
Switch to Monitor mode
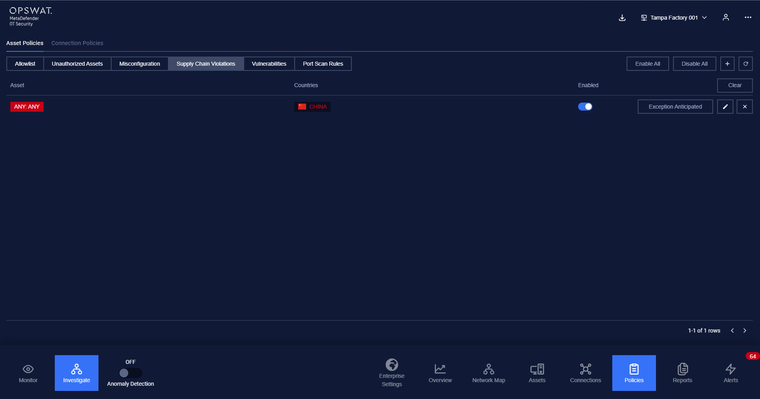(28, 373)
